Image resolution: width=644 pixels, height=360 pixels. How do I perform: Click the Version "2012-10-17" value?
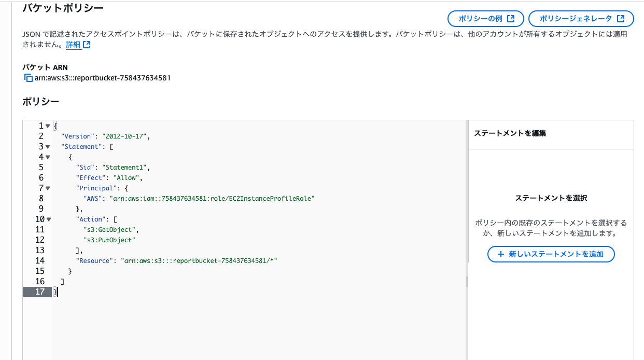click(125, 136)
